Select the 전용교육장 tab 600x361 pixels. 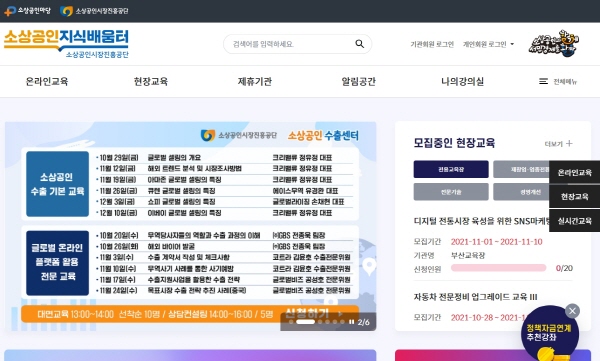(x=451, y=169)
